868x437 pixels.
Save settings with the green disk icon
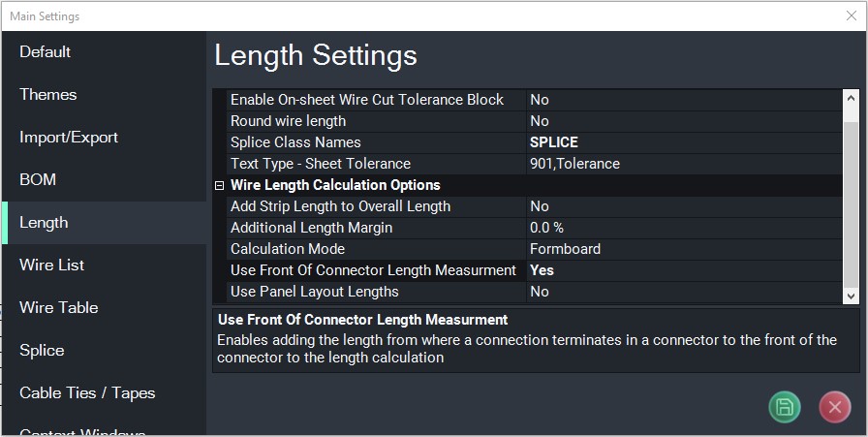pyautogui.click(x=785, y=407)
